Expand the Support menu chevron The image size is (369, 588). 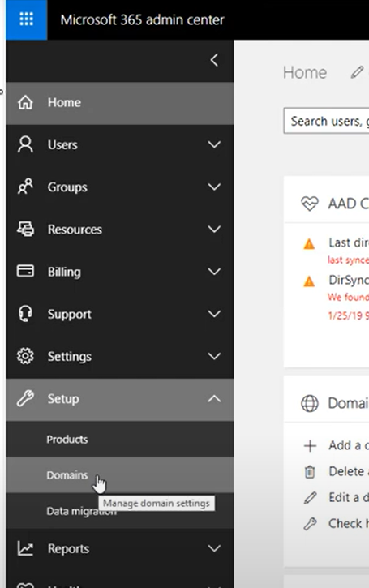tap(214, 314)
